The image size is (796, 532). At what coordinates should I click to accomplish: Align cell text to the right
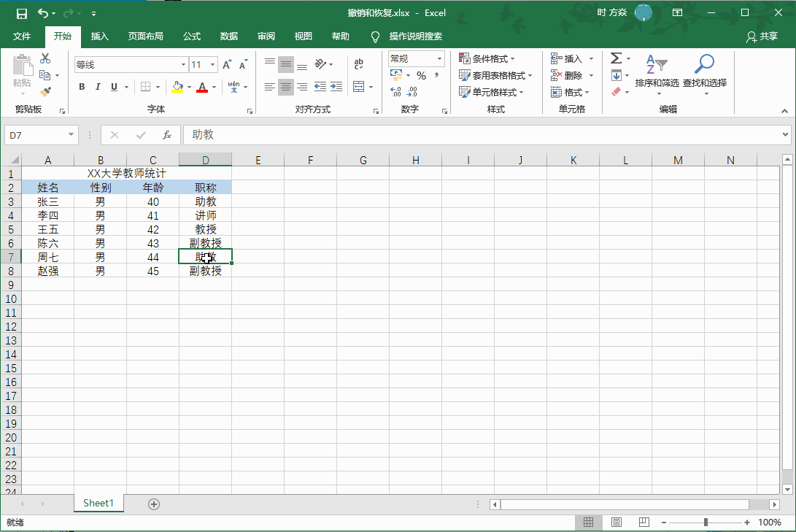click(x=302, y=87)
